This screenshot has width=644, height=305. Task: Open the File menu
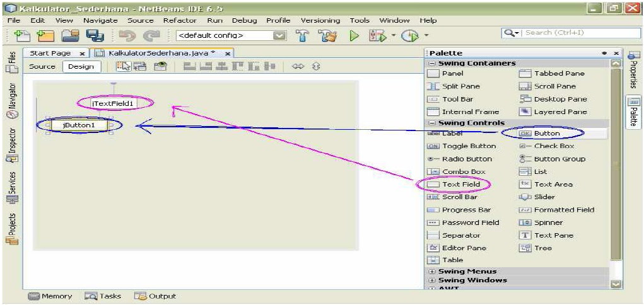[13, 20]
